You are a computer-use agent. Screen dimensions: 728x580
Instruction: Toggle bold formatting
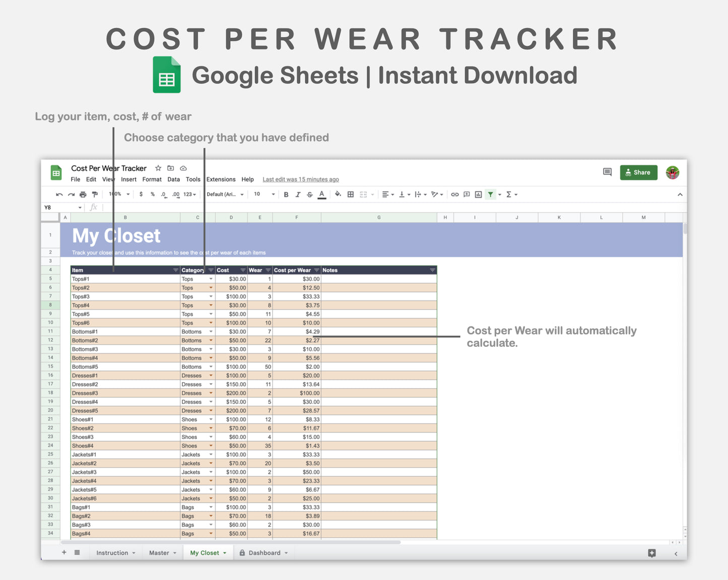point(286,194)
